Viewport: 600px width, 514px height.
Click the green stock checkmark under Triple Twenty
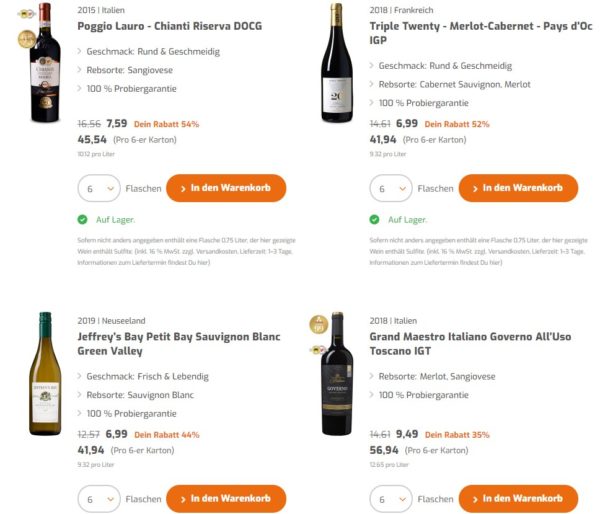point(374,219)
